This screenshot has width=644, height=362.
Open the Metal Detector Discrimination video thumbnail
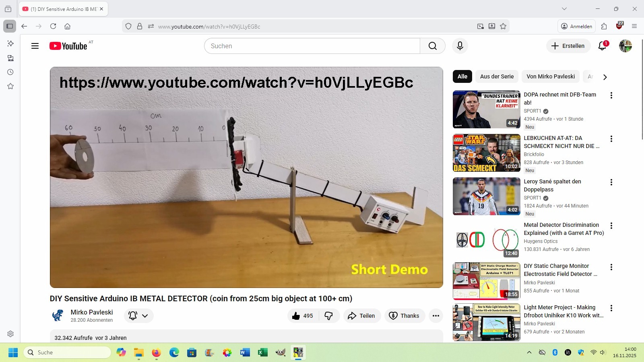click(x=486, y=240)
